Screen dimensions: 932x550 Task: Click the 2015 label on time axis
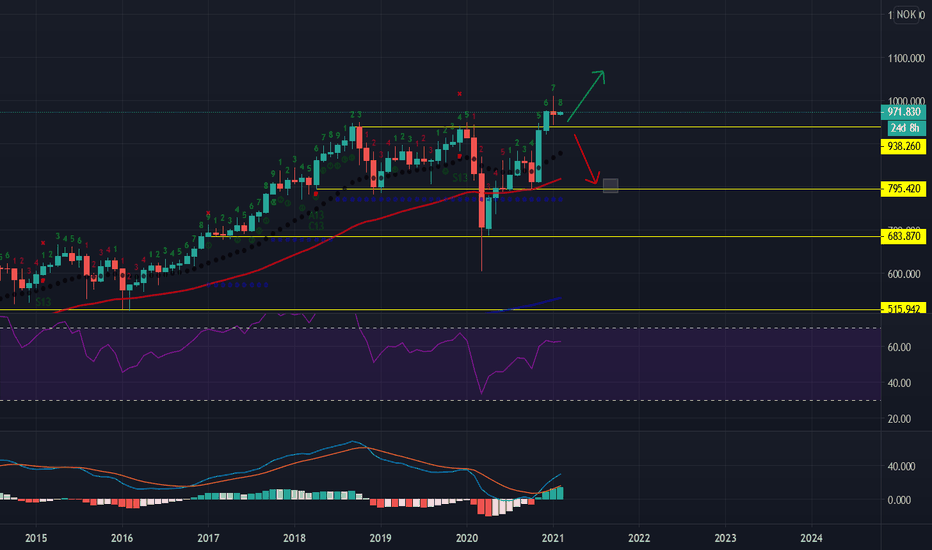pyautogui.click(x=36, y=538)
